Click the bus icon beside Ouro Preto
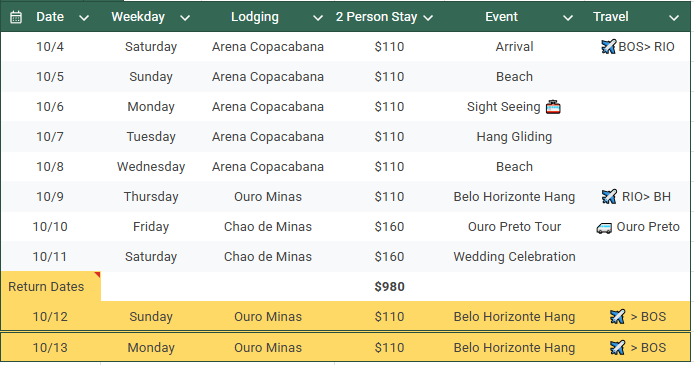The image size is (694, 365). tap(604, 227)
